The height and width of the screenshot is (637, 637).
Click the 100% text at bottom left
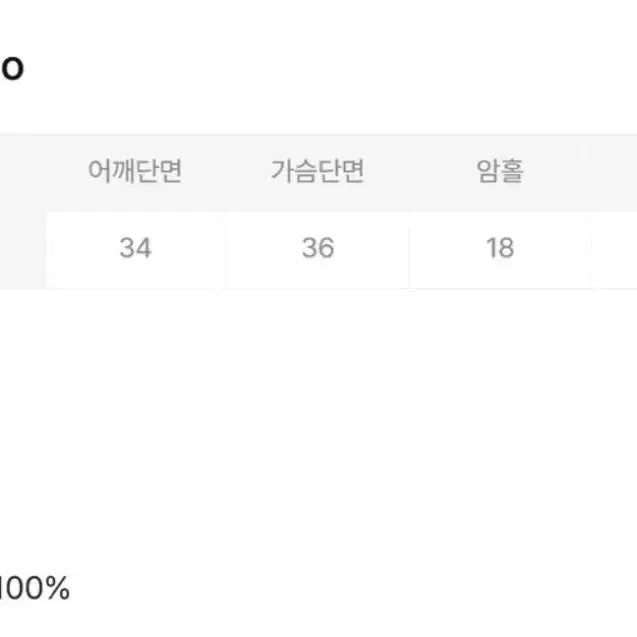tap(35, 588)
